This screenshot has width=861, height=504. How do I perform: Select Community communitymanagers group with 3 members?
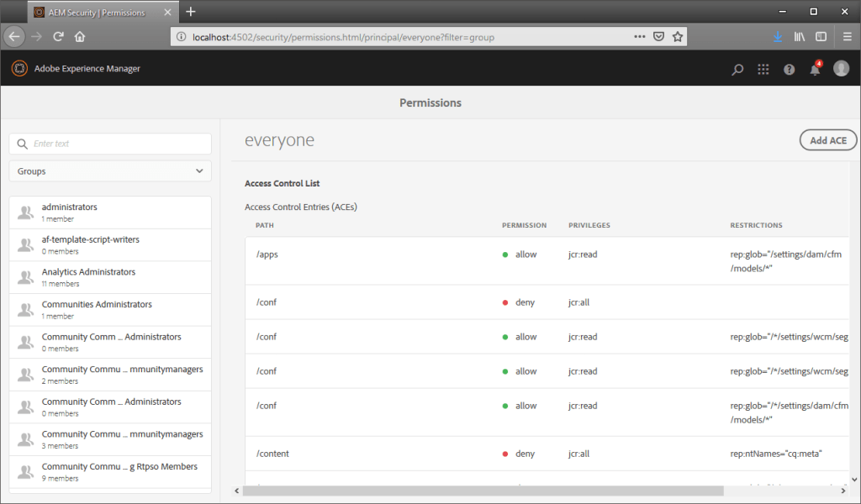110,438
